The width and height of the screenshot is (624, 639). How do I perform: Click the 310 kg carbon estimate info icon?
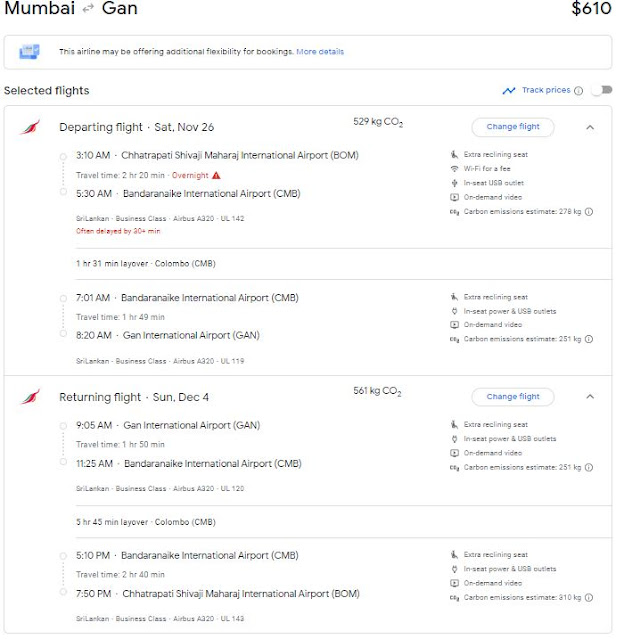589,596
